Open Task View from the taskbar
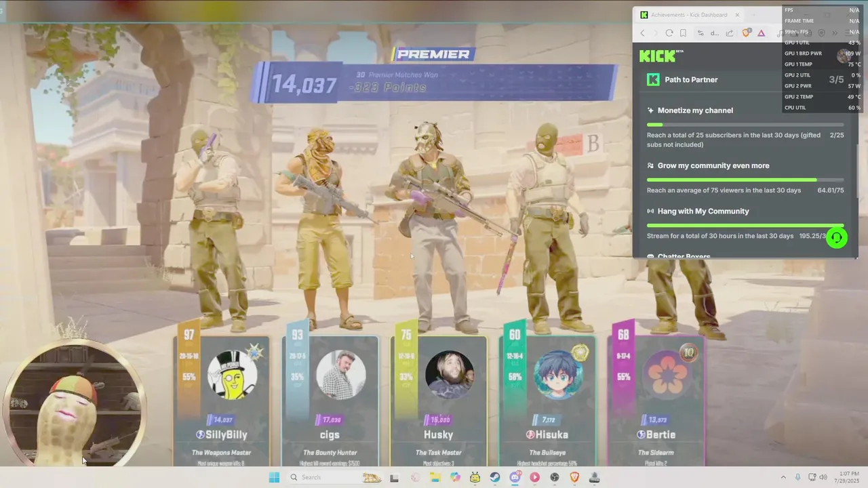This screenshot has height=488, width=868. point(394,477)
